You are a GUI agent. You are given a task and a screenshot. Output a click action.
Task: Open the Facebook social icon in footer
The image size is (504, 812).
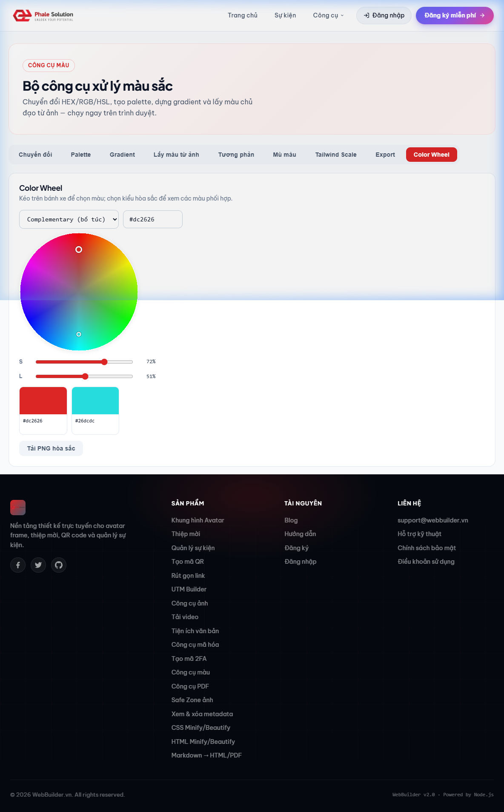18,565
